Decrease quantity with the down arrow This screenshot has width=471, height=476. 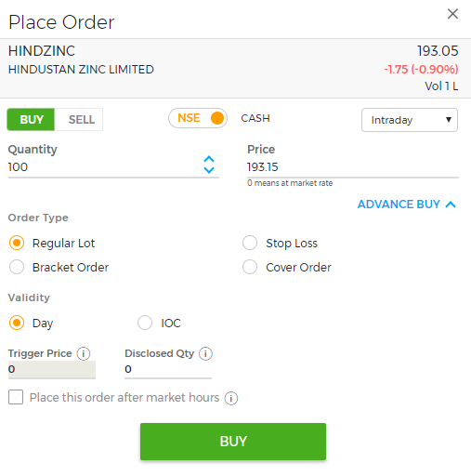pos(209,170)
